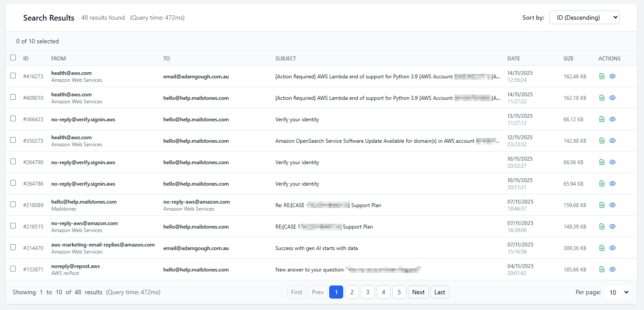Preview email #218089 via the eye icon

(x=612, y=205)
